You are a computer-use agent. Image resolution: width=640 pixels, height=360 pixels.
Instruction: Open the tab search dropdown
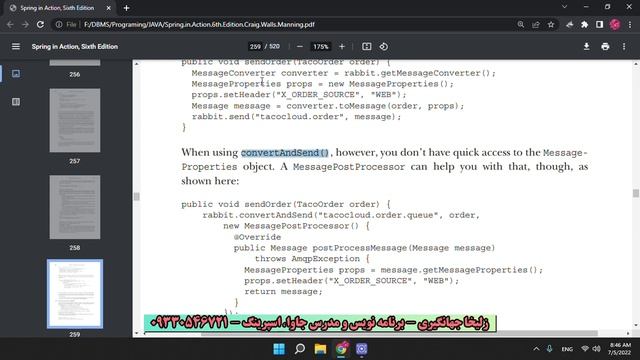[564, 7]
